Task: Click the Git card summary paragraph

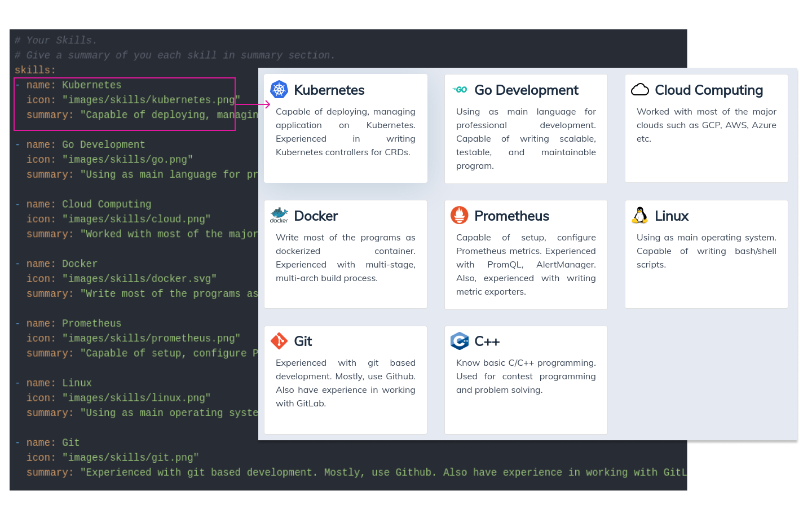Action: tap(345, 383)
